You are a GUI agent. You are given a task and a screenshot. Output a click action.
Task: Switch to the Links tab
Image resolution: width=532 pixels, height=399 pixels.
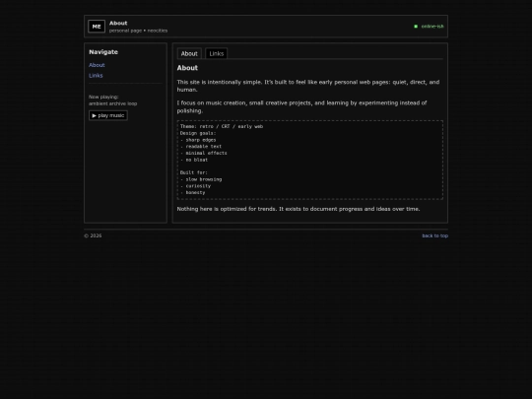coord(216,53)
